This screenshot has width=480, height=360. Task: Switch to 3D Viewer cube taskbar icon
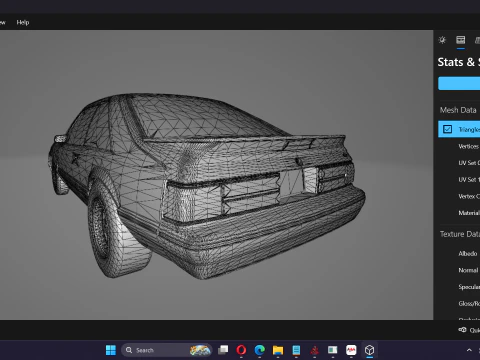click(369, 350)
